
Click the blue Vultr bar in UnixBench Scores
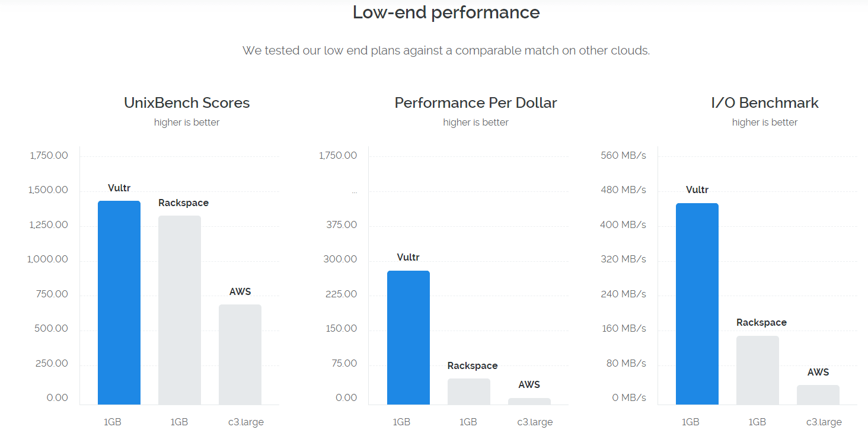pyautogui.click(x=119, y=303)
